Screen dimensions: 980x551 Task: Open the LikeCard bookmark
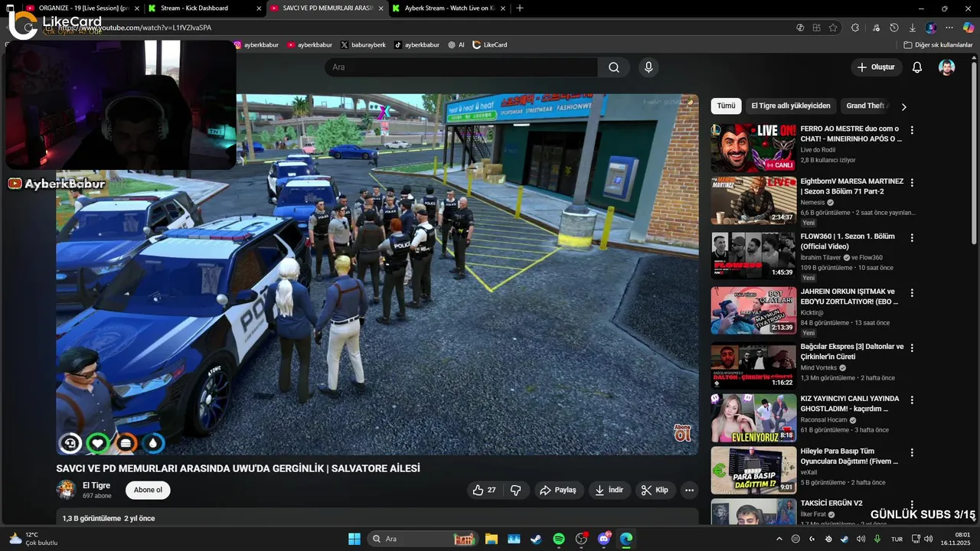pos(490,45)
